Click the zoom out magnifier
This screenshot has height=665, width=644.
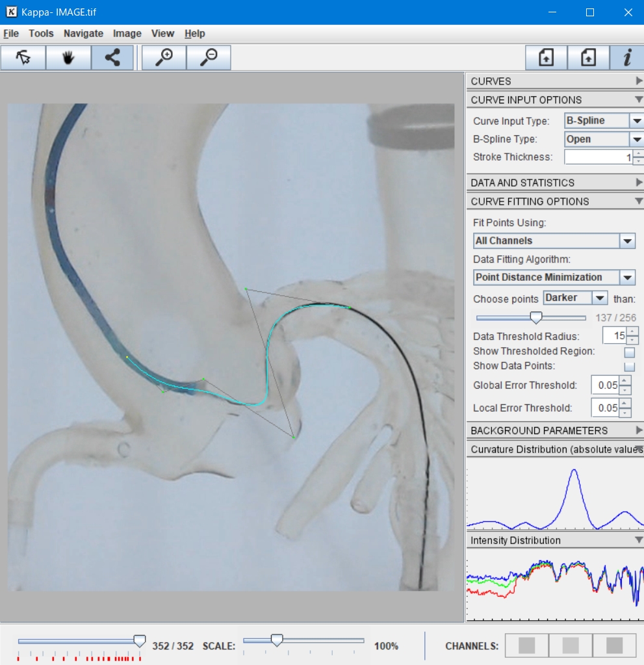(x=209, y=58)
